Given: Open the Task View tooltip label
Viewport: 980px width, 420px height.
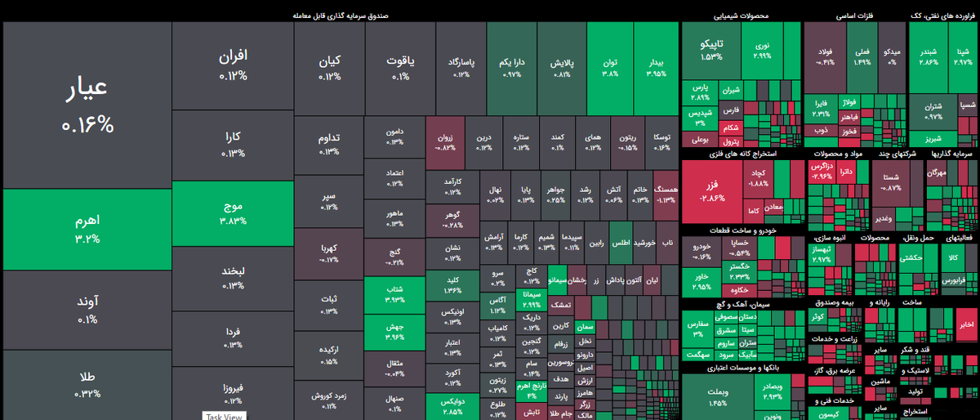Looking at the screenshot, I should [225, 416].
